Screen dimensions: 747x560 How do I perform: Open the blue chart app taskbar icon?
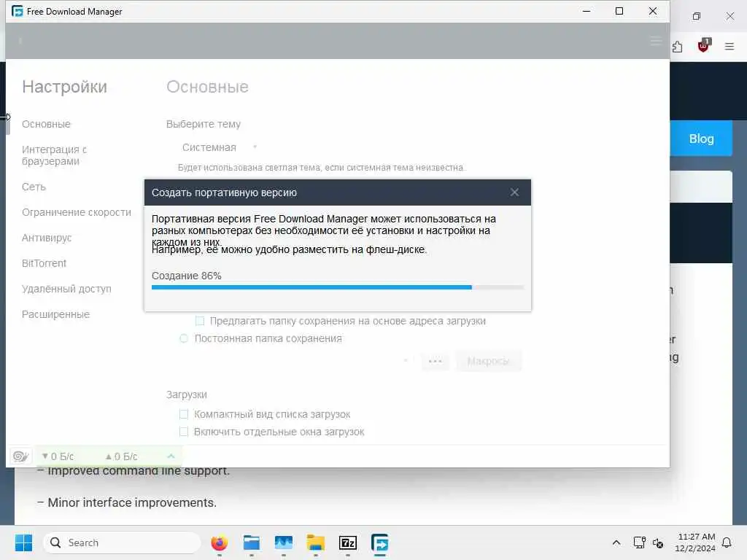click(x=284, y=542)
